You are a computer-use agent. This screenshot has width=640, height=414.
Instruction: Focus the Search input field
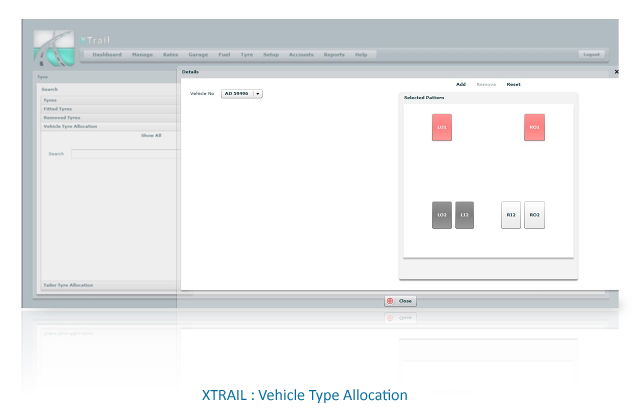click(x=124, y=154)
